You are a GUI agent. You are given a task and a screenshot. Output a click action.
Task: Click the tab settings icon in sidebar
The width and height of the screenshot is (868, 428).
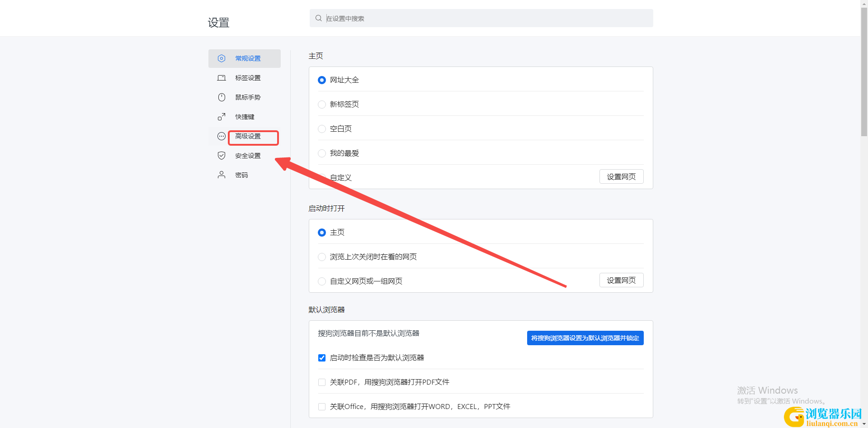pyautogui.click(x=222, y=78)
